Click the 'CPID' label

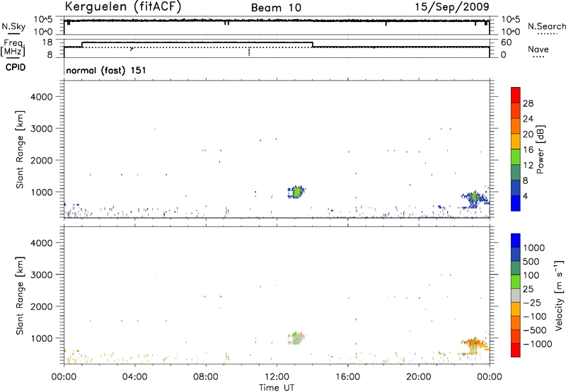tap(16, 67)
